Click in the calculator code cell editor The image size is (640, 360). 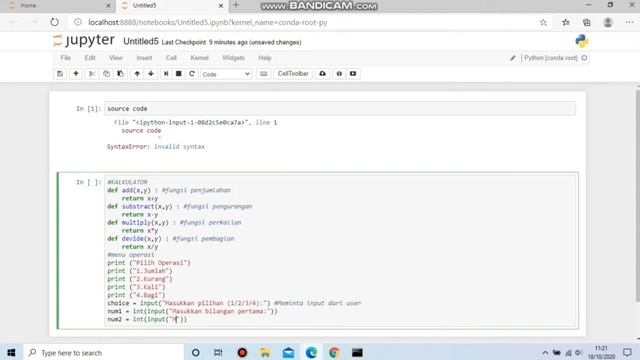tap(341, 251)
